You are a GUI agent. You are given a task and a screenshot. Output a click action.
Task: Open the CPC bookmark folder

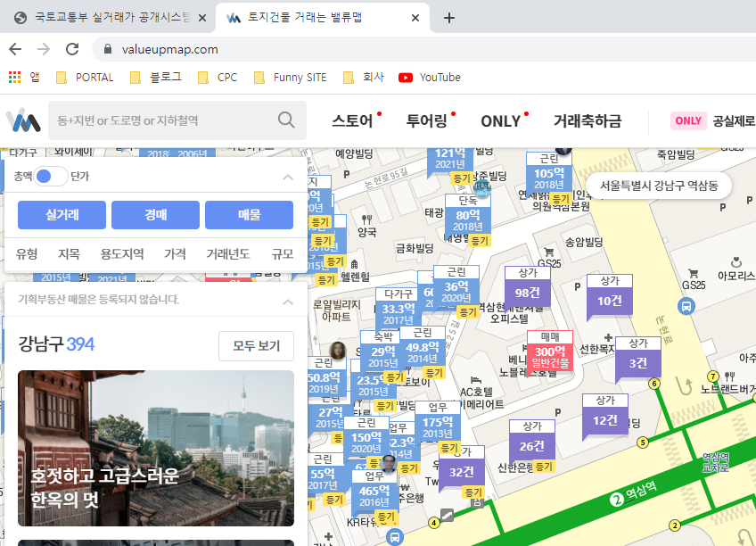coord(218,78)
